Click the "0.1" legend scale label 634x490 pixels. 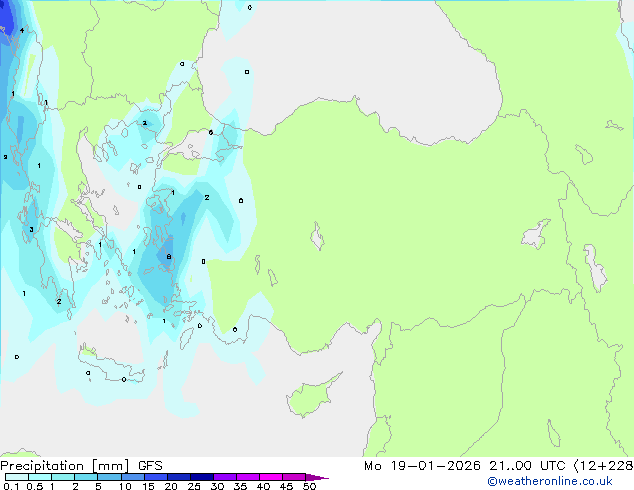tap(11, 486)
